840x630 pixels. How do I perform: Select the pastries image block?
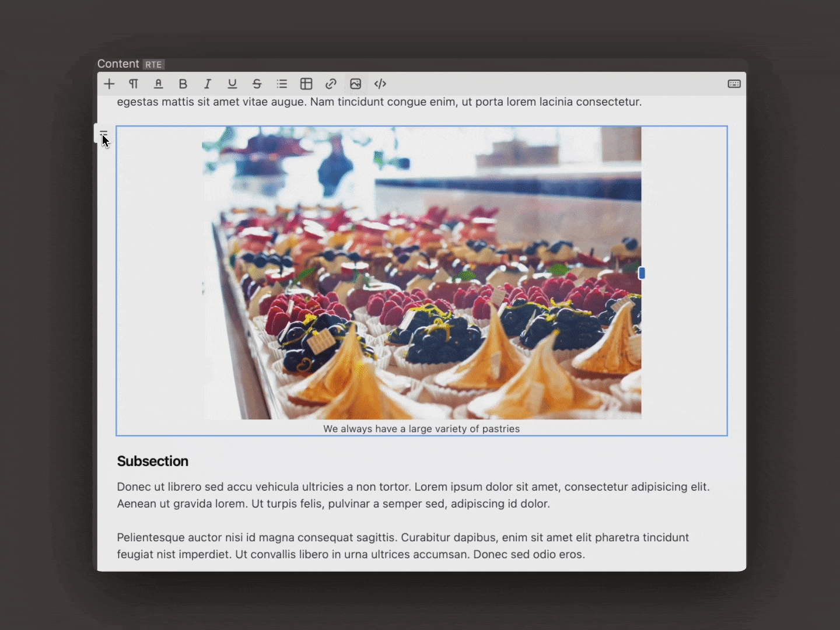pyautogui.click(x=420, y=274)
